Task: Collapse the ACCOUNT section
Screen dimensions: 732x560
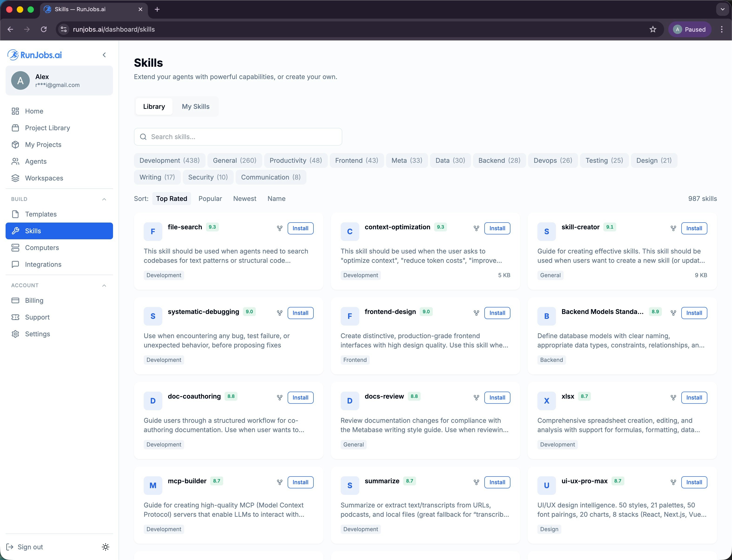Action: 104,285
